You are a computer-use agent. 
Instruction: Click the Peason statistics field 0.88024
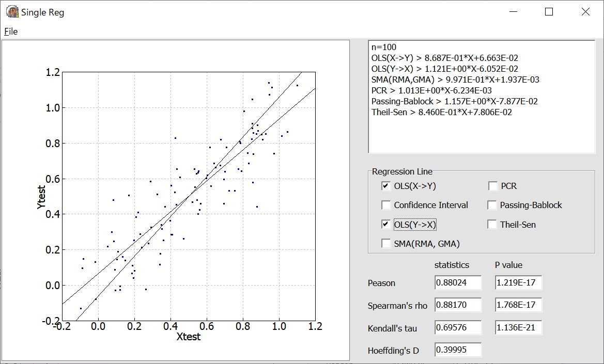point(458,283)
